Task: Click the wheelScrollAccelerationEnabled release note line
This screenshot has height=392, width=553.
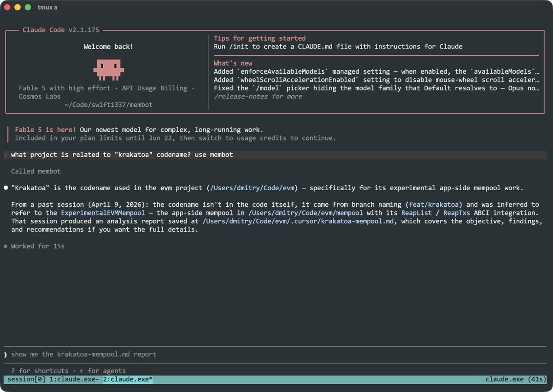Action: tap(376, 80)
